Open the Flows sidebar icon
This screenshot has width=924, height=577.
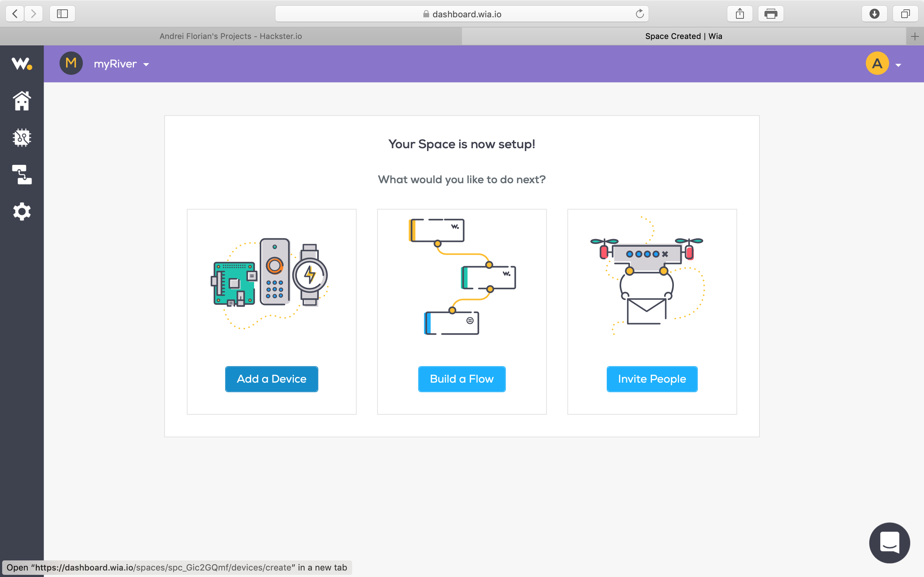[22, 175]
